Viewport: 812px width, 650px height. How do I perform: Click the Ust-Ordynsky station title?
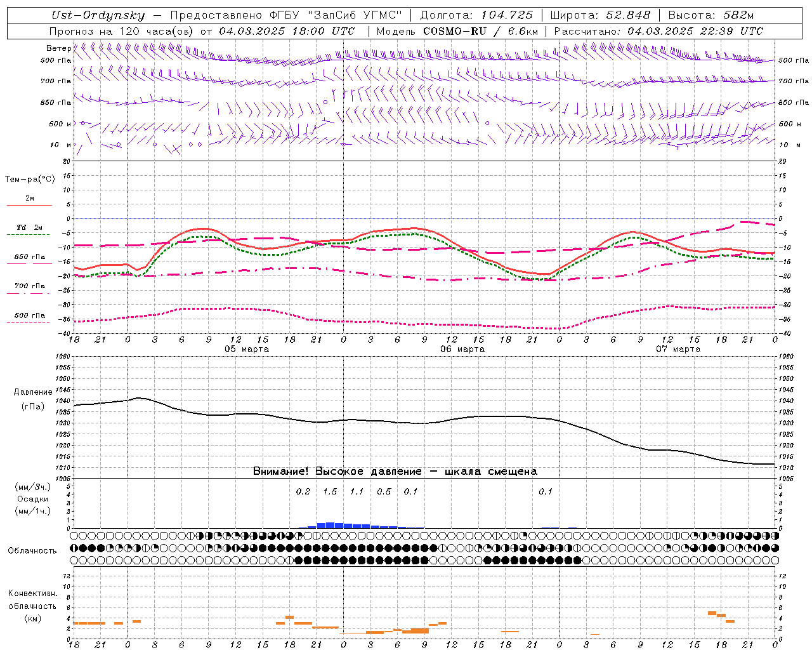coord(98,15)
